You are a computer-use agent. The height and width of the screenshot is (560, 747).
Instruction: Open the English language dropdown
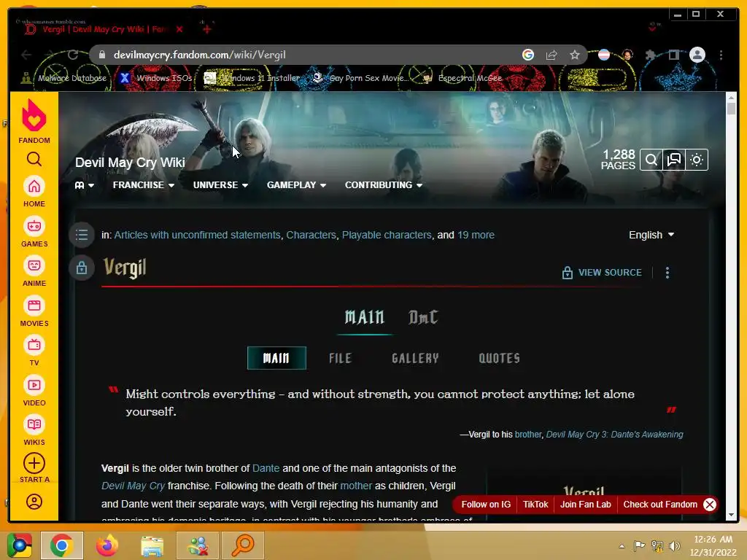coord(651,235)
